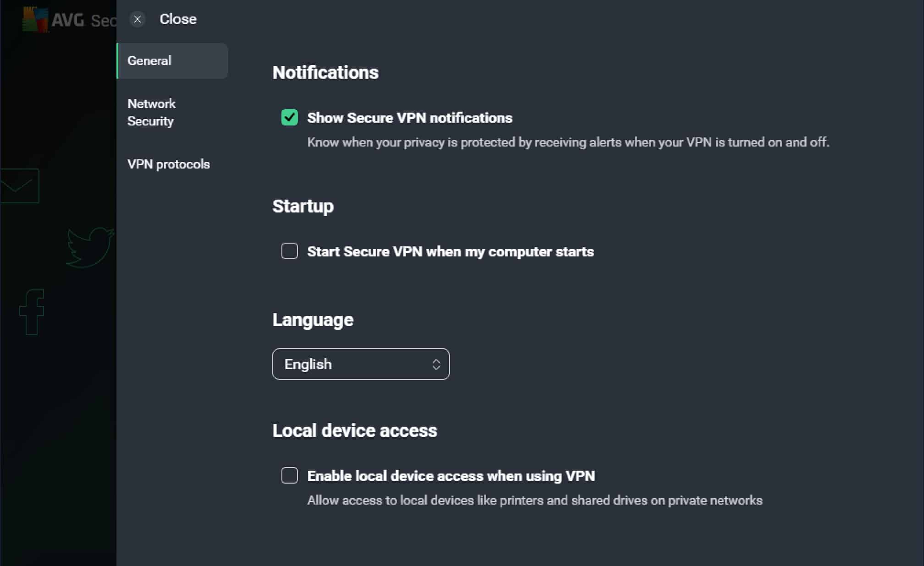Click the 'Show Secure VPN notifications' label
Viewport: 924px width, 566px height.
(x=410, y=118)
